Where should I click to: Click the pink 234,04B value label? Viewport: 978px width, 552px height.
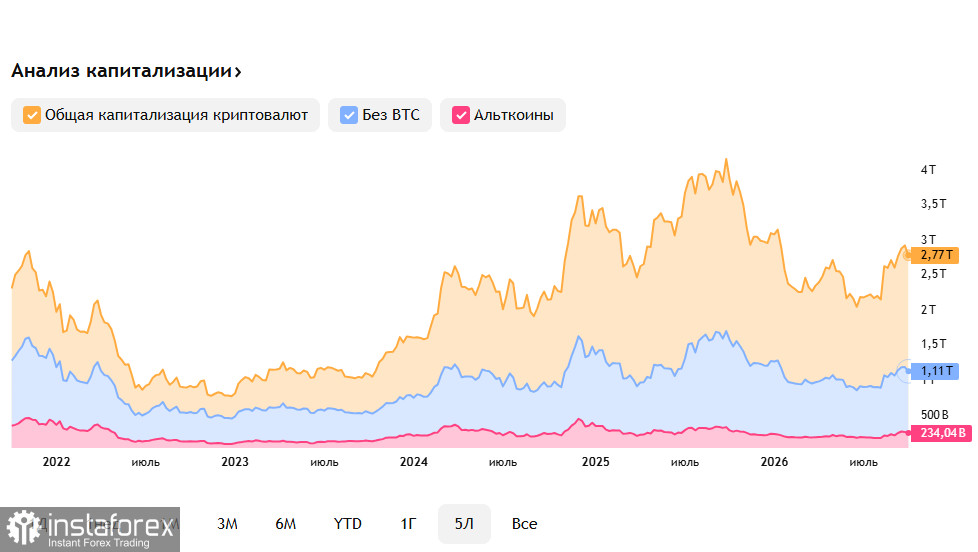941,433
